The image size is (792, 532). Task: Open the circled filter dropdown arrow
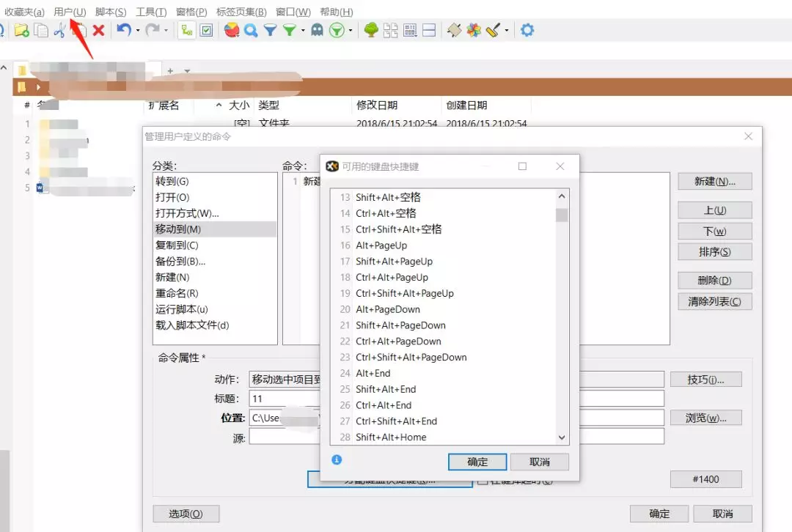point(351,30)
